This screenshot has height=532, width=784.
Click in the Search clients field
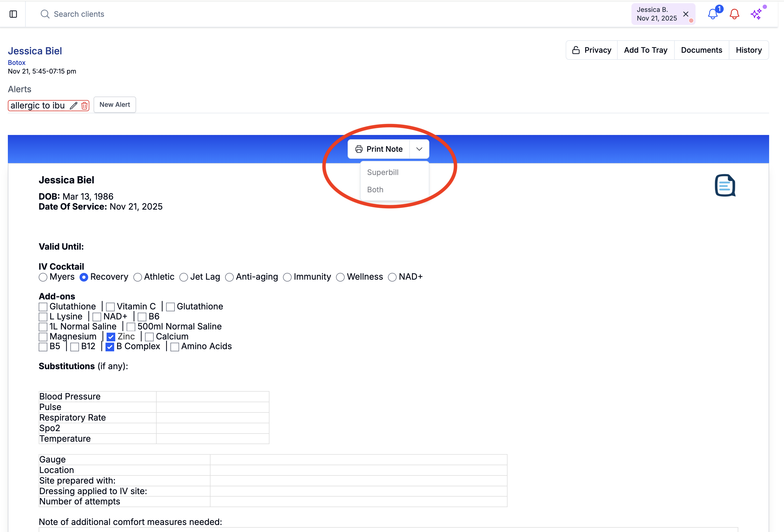pos(79,14)
